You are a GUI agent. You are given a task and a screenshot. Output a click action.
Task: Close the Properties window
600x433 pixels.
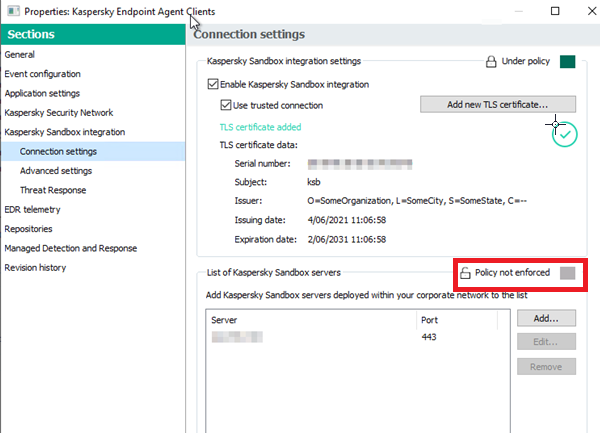592,11
